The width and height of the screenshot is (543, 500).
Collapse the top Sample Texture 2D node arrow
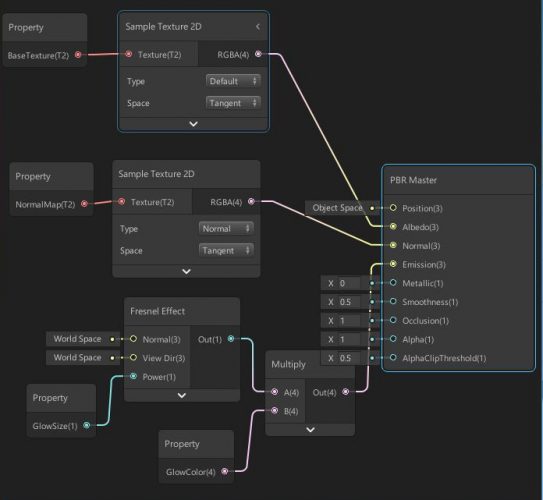click(258, 26)
